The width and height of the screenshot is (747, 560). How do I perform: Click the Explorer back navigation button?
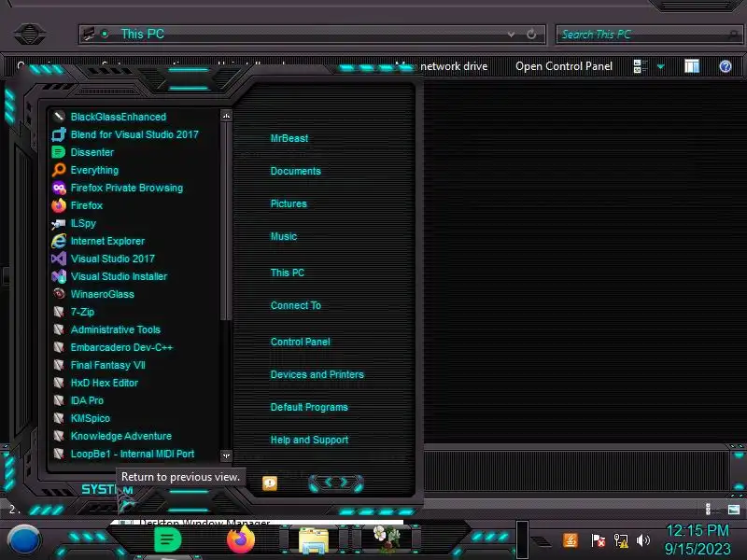click(30, 35)
